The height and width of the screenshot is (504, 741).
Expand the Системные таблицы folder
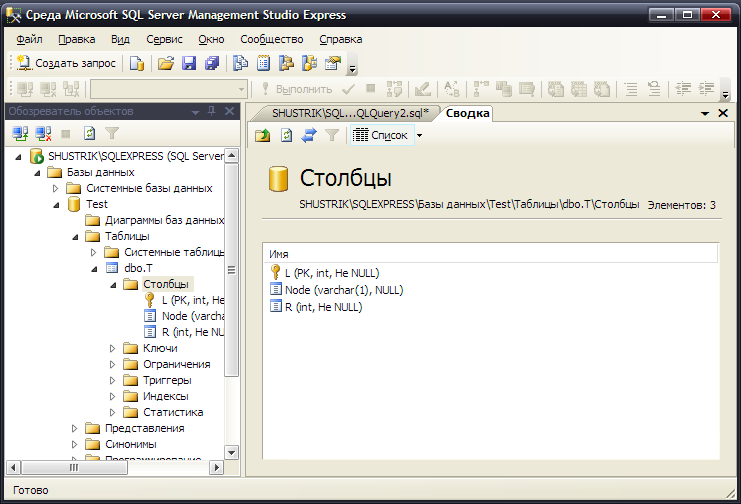click(93, 252)
